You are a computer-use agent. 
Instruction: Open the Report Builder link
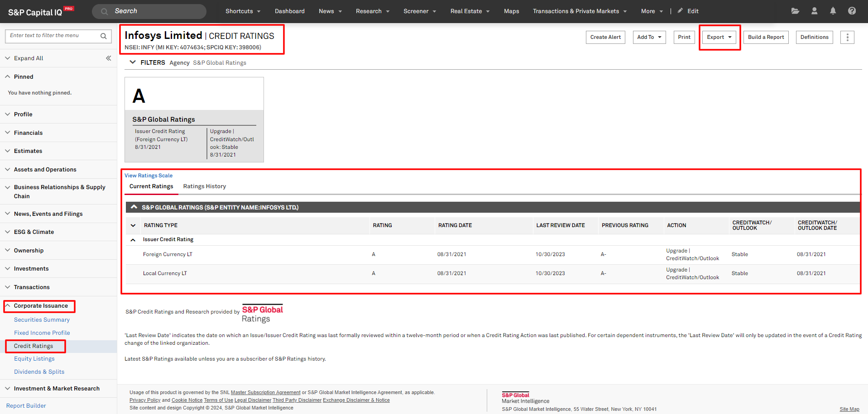[x=26, y=405]
